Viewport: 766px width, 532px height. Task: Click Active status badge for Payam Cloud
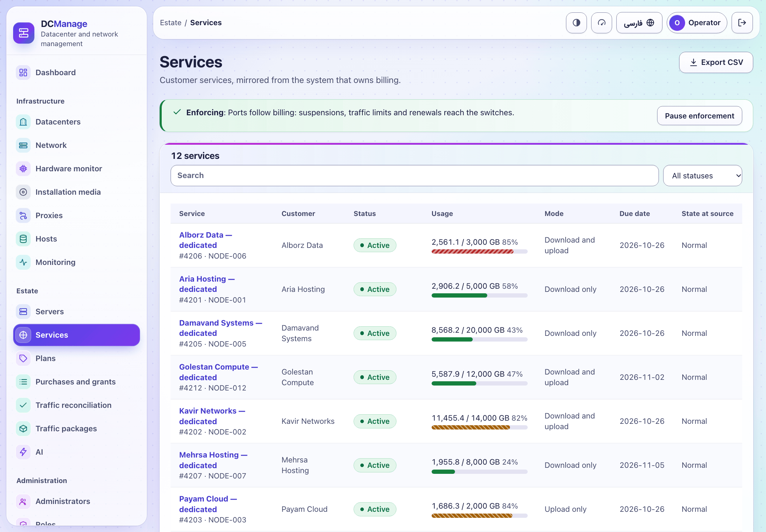click(x=375, y=509)
